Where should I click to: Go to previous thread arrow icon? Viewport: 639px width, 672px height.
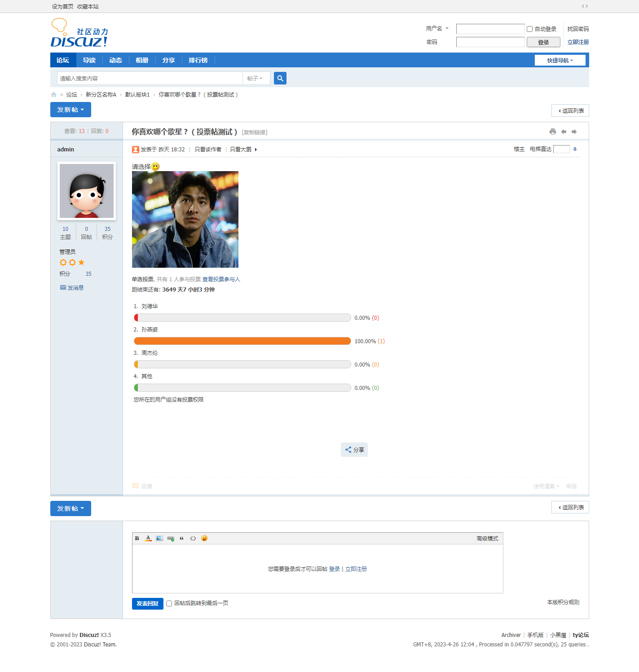pos(564,132)
